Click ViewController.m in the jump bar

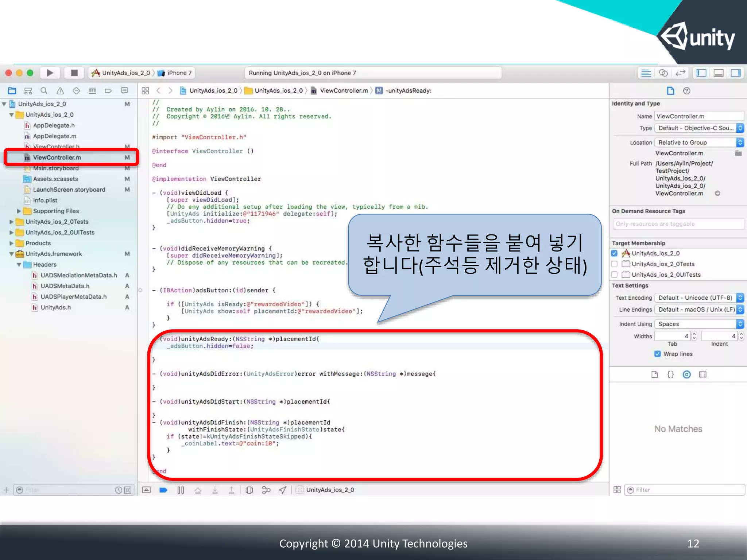(340, 90)
